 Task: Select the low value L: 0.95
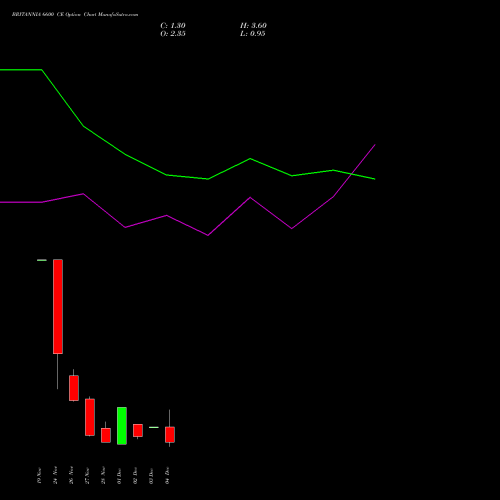tap(253, 34)
